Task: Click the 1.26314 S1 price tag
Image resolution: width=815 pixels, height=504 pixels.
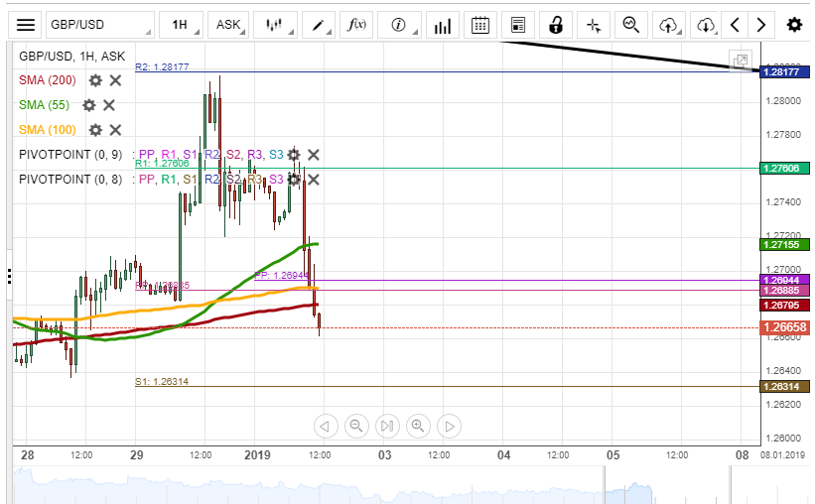Action: pos(784,387)
